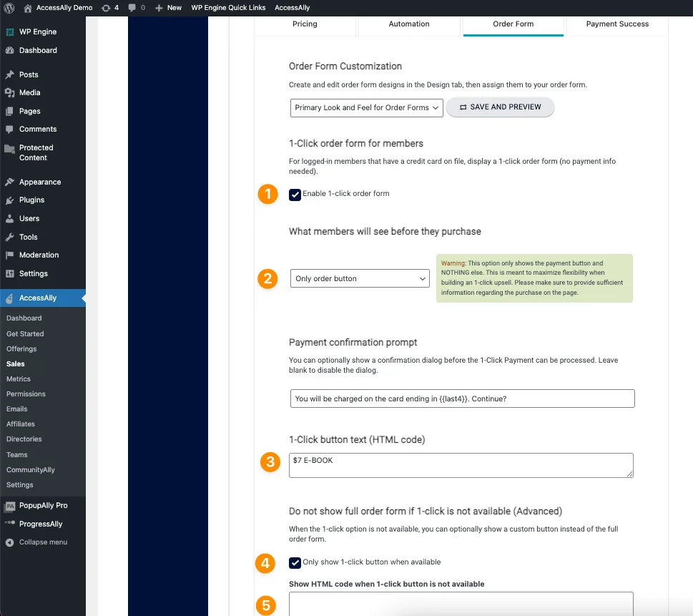Open PopupAlly Pro from the sidebar icon

click(10, 505)
